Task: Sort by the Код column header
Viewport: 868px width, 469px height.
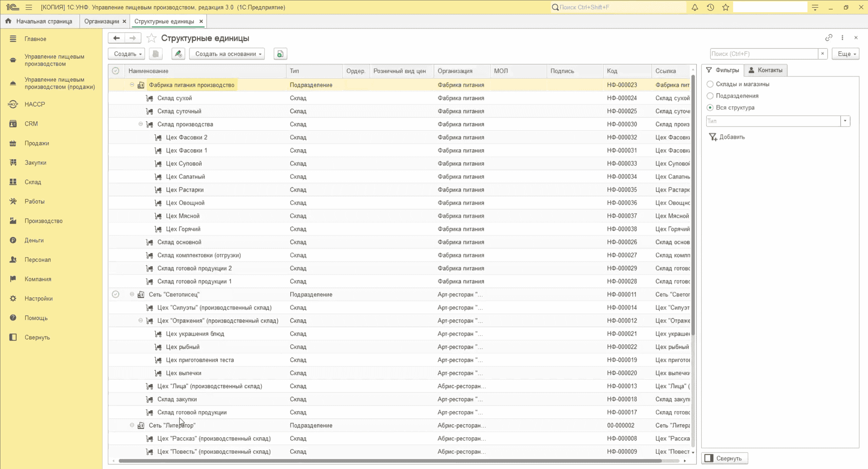Action: (628, 71)
